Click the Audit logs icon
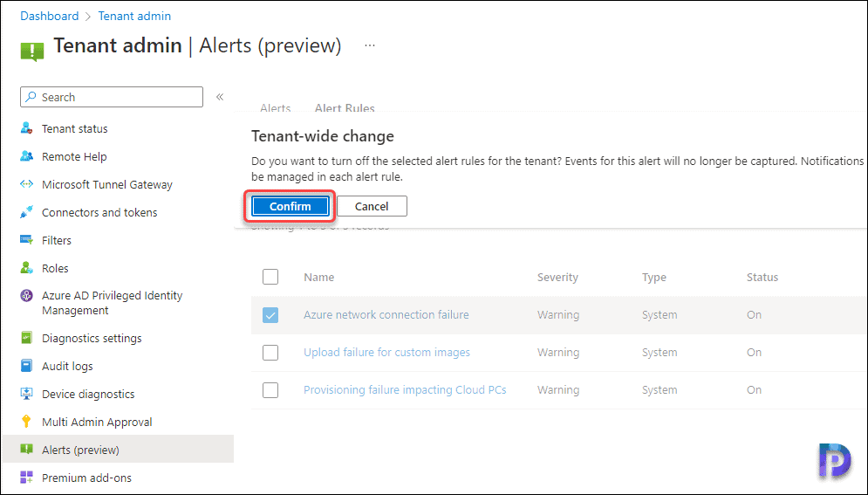Image resolution: width=868 pixels, height=495 pixels. [x=26, y=366]
